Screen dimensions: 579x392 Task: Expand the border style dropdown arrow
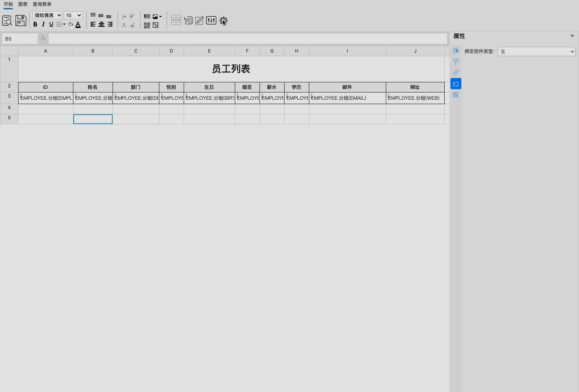point(64,24)
